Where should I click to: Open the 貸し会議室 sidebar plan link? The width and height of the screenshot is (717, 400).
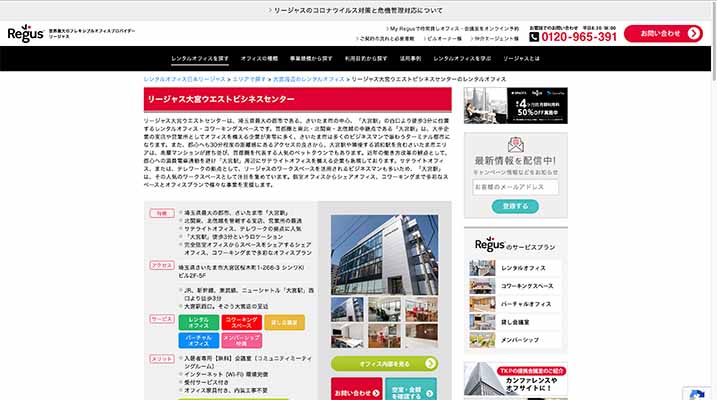(x=515, y=322)
